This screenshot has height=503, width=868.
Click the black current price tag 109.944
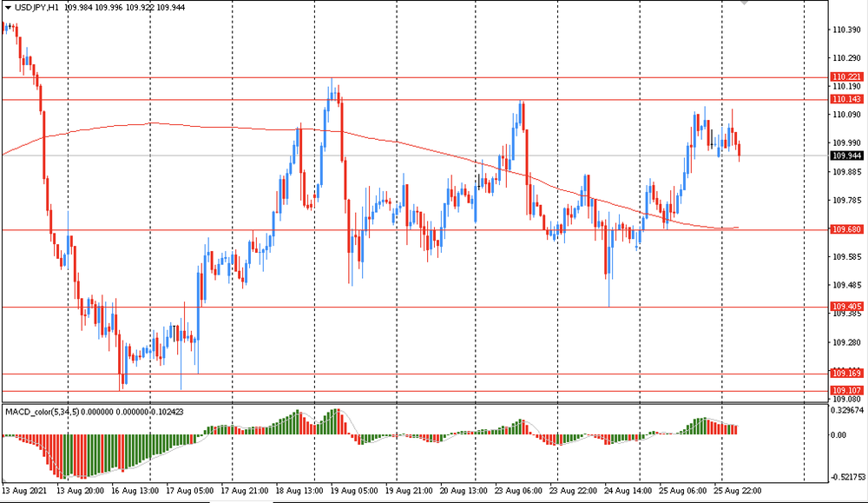[847, 156]
